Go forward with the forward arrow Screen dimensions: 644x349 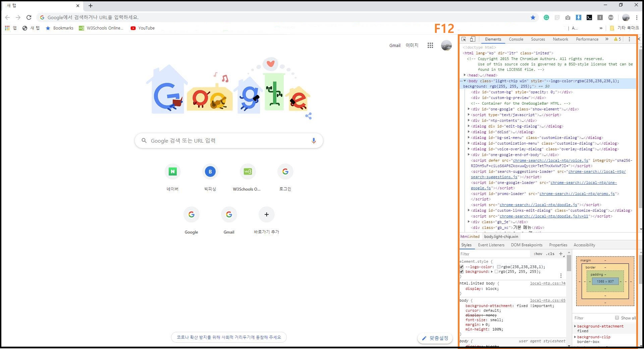pos(18,17)
